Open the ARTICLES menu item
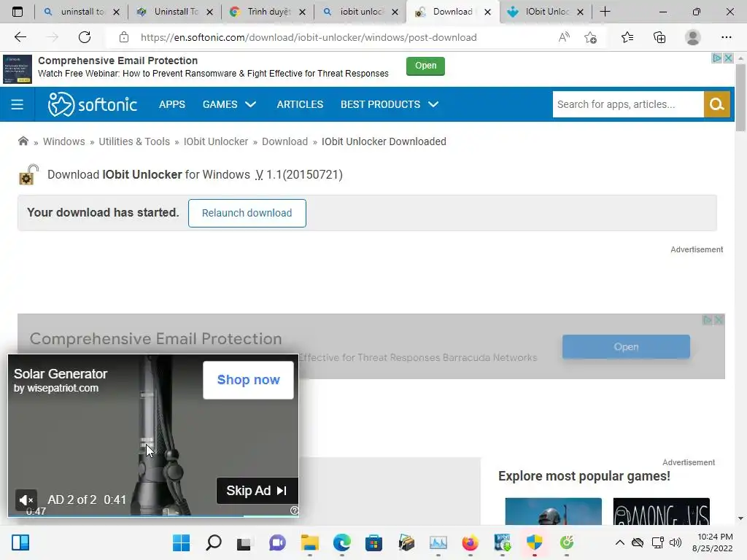The width and height of the screenshot is (747, 560). (300, 104)
